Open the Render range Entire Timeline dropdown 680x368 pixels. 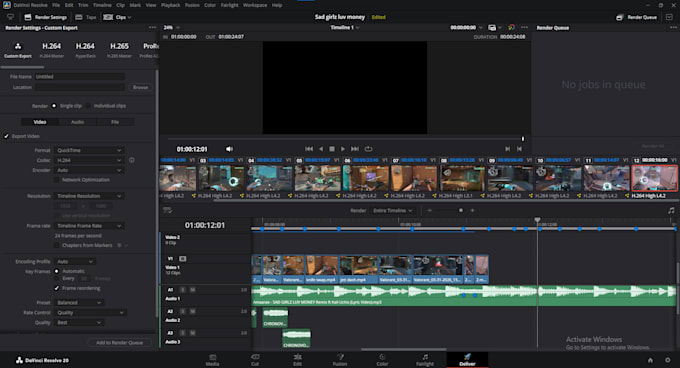coord(392,210)
